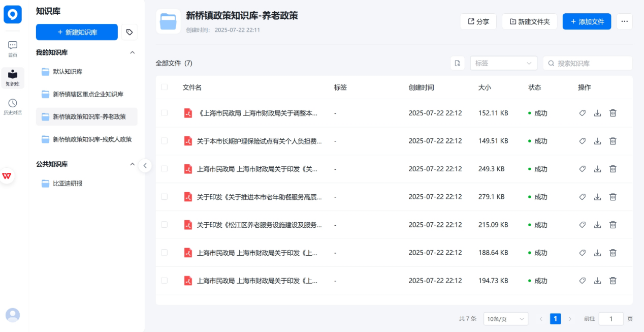
Task: Check the box for the 149.51 KB file
Action: [164, 141]
